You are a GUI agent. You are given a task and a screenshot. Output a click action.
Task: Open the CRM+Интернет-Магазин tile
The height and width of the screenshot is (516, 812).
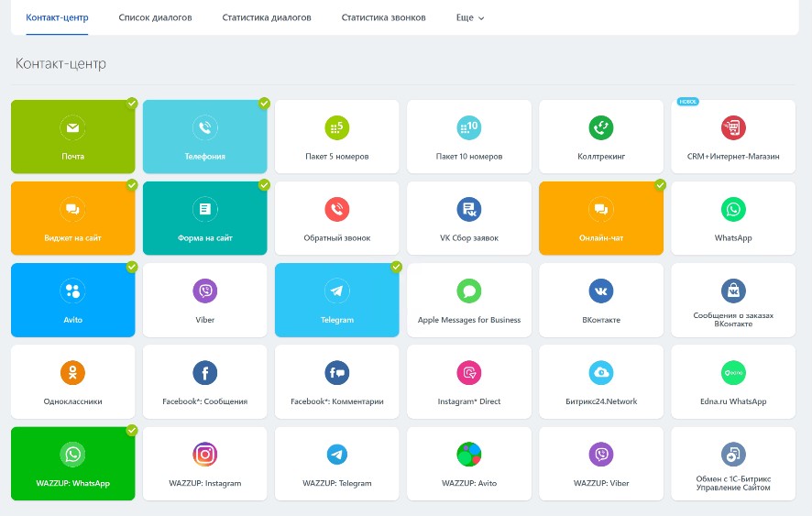coord(732,137)
